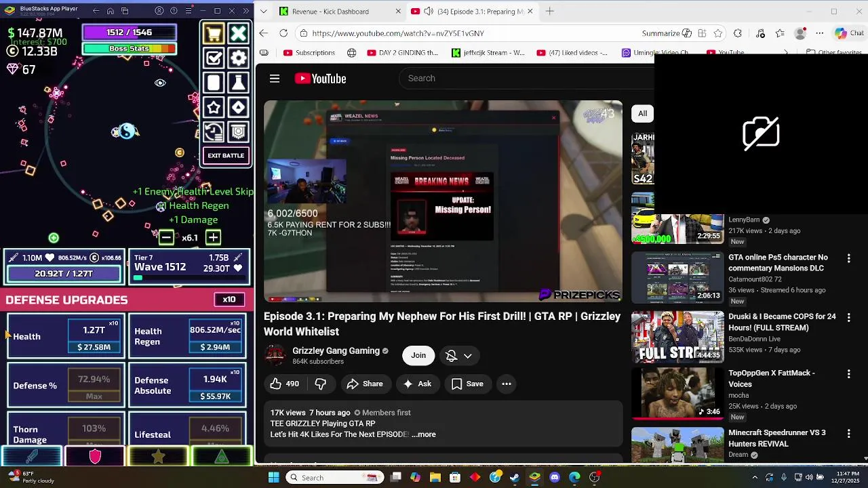Open BlueStacks help question icon

pos(174,11)
